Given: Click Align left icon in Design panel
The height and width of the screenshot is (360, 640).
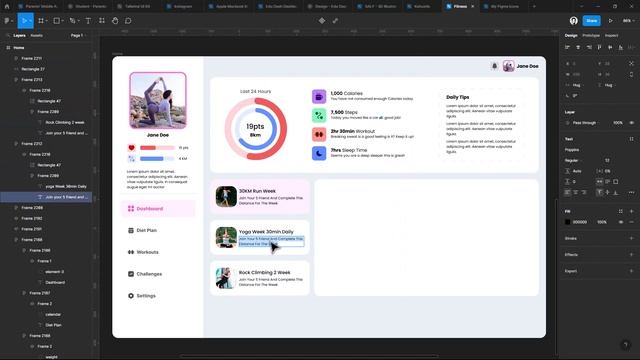Looking at the screenshot, I should tap(567, 47).
